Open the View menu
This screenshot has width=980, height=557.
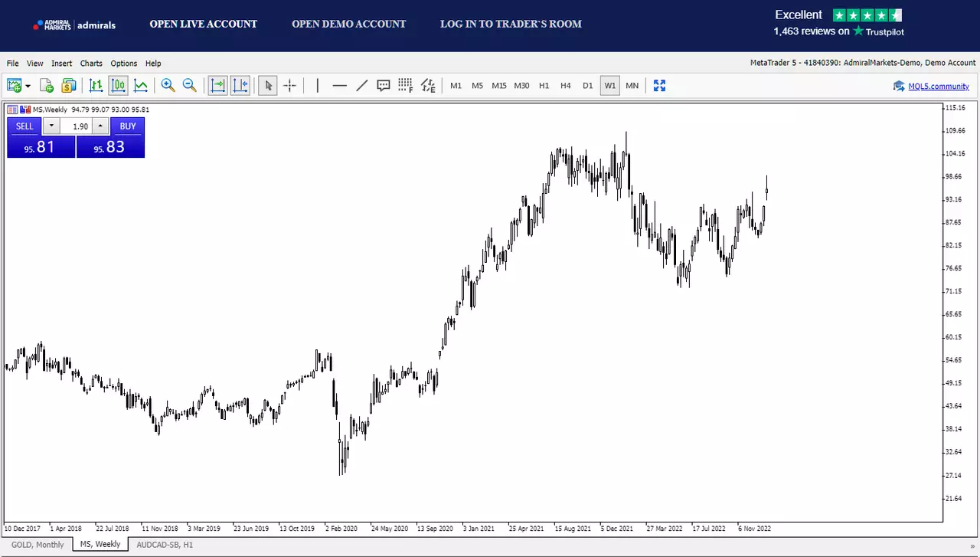tap(35, 64)
